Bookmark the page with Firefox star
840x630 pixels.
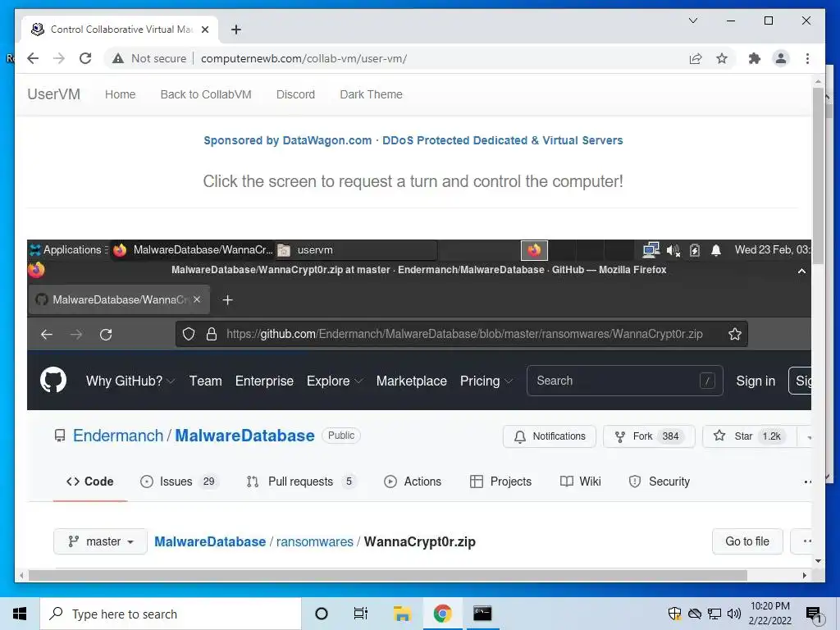point(734,335)
